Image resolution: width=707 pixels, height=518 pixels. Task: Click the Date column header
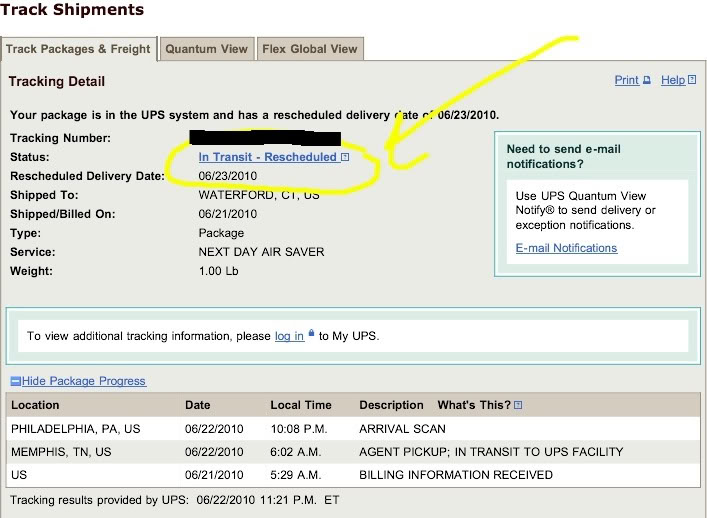coord(197,405)
